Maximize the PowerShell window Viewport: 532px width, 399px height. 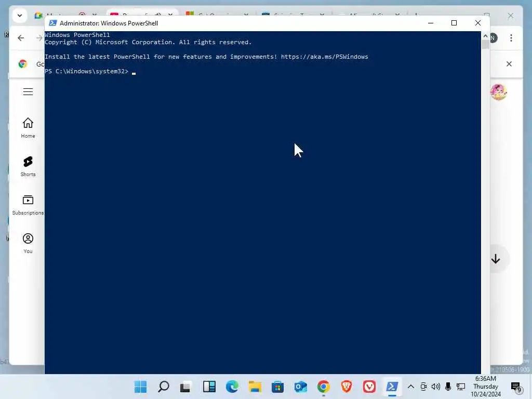tap(454, 23)
